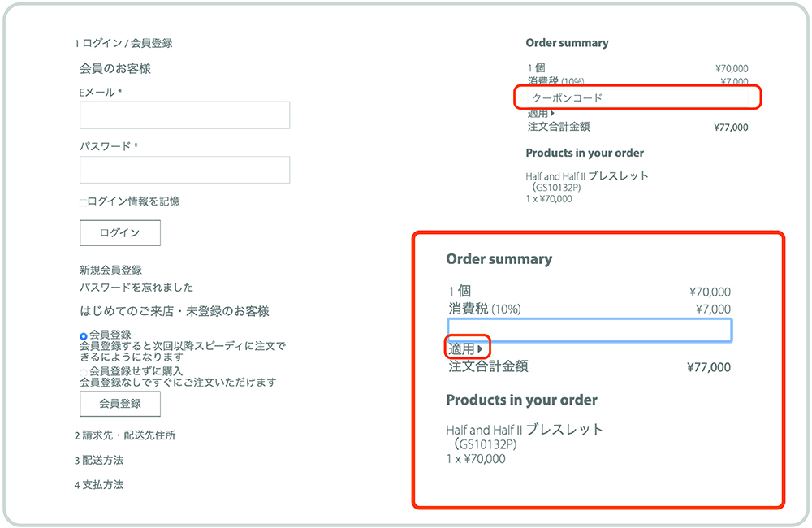
Task: Expand step 4 支払方法
Action: 99,485
